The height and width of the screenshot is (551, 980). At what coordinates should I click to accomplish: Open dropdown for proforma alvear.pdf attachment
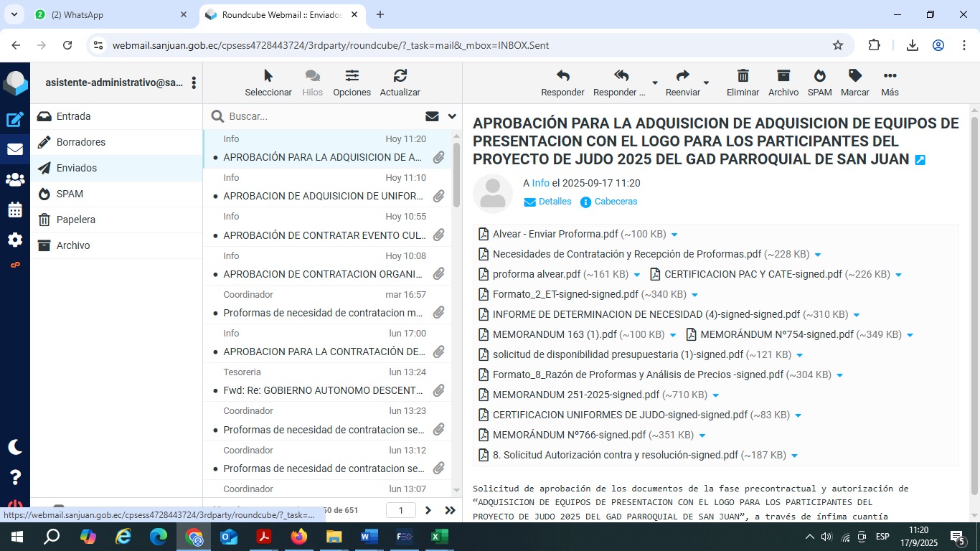(x=637, y=275)
